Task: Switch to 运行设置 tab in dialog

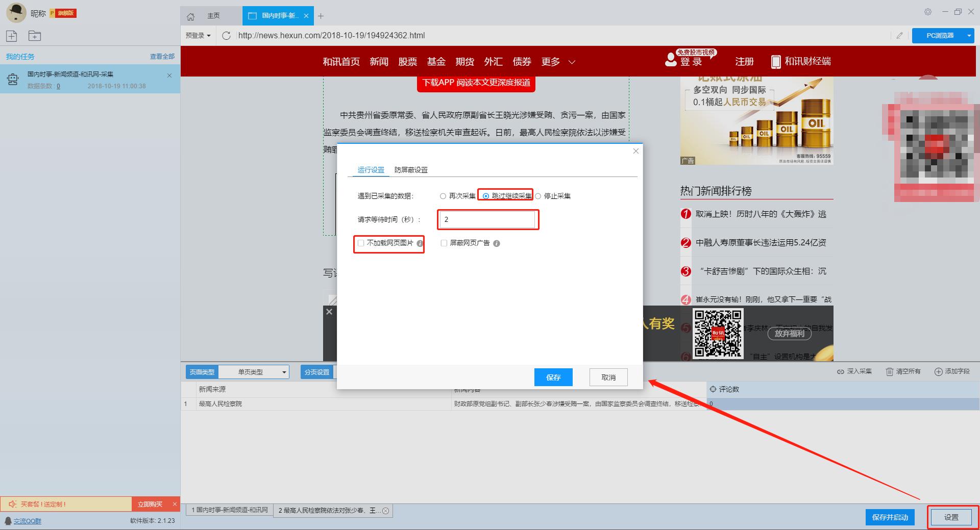Action: [x=371, y=170]
